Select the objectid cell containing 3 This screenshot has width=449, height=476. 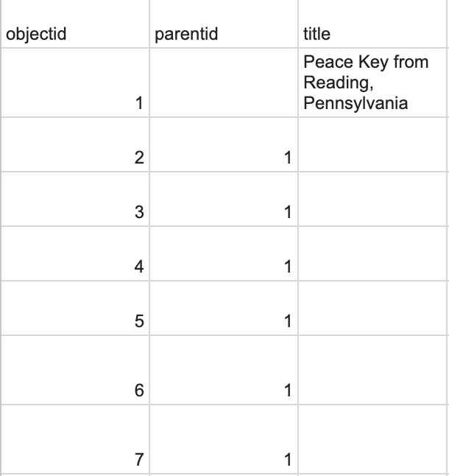point(74,199)
